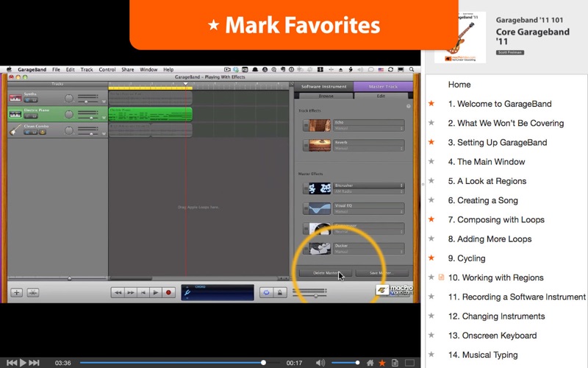Mark current video as favorite with the player star
Image resolution: width=588 pixels, height=368 pixels.
click(x=382, y=363)
